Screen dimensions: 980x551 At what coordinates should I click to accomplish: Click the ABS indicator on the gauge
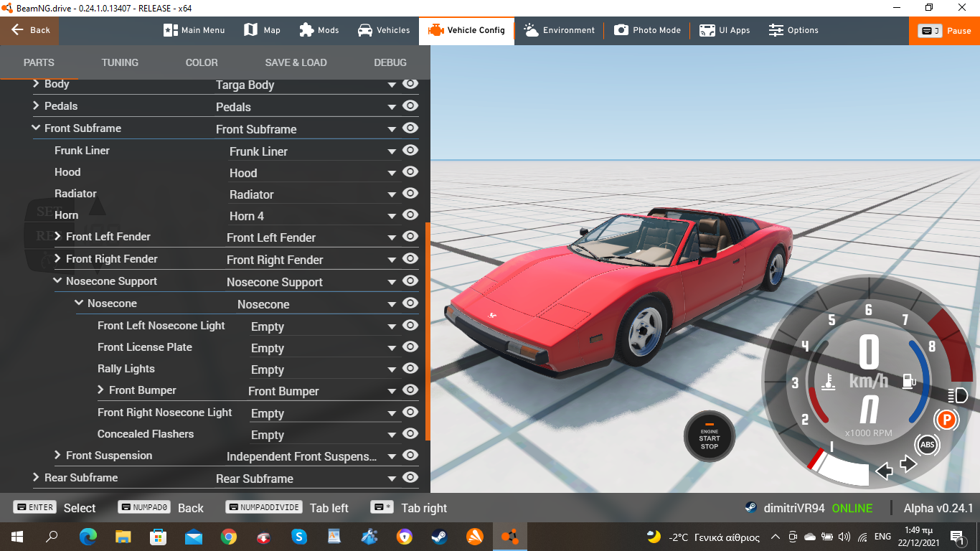tap(927, 445)
